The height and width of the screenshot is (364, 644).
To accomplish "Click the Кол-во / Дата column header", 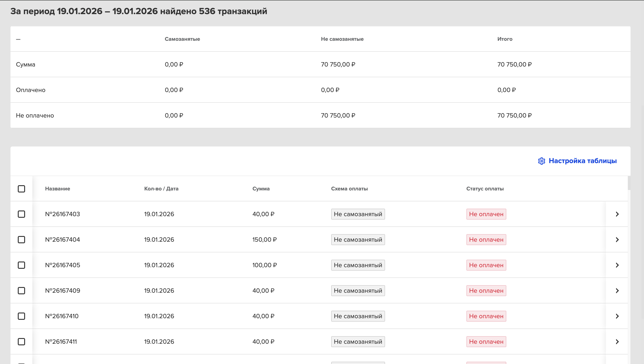I will pos(161,189).
